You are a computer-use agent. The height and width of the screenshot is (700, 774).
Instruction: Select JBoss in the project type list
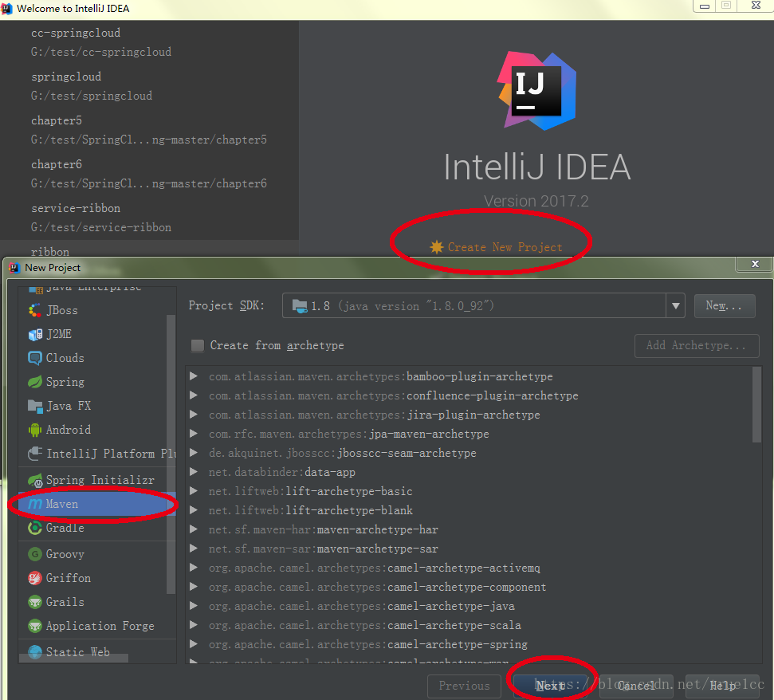point(96,310)
